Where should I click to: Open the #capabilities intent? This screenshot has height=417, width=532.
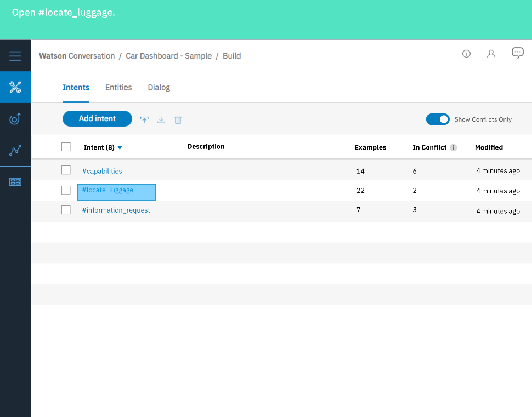[102, 171]
